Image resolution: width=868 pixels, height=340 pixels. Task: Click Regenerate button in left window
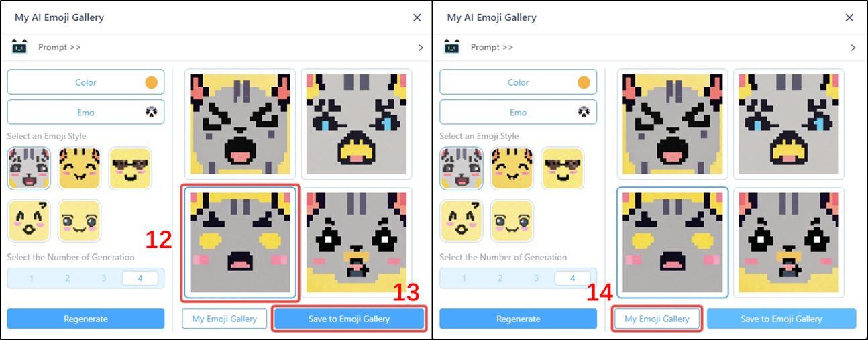point(86,319)
